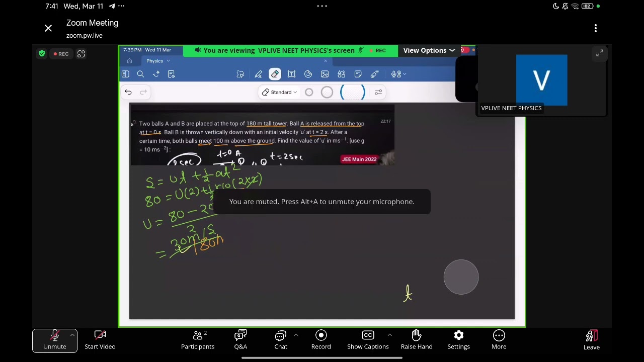Click the AI sparkle tool icon
Image resolution: width=644 pixels, height=362 pixels.
coord(156,74)
